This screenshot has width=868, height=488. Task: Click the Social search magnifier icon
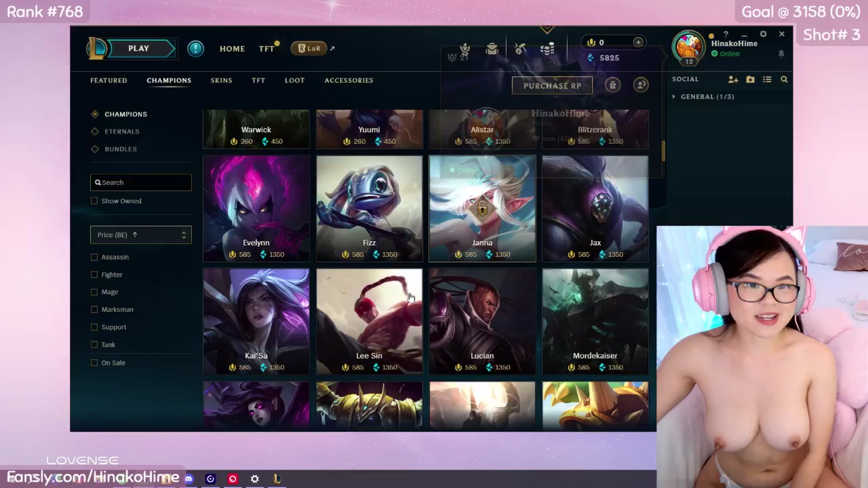tap(784, 80)
